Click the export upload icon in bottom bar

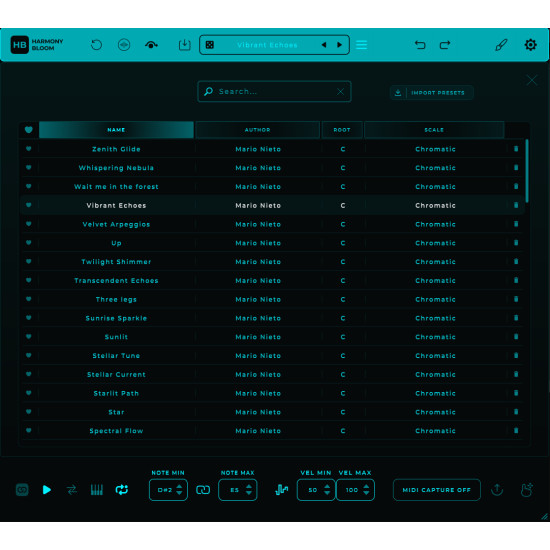(x=497, y=490)
